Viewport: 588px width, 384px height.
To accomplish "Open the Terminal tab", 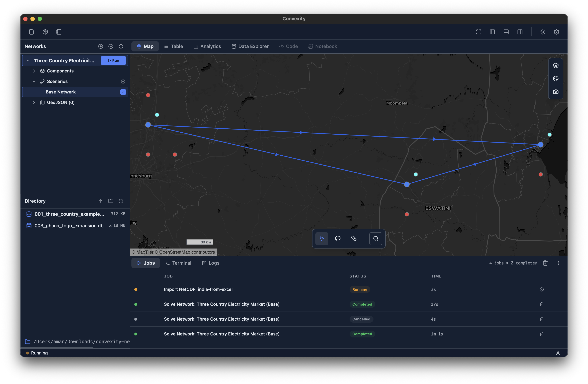I will [178, 263].
